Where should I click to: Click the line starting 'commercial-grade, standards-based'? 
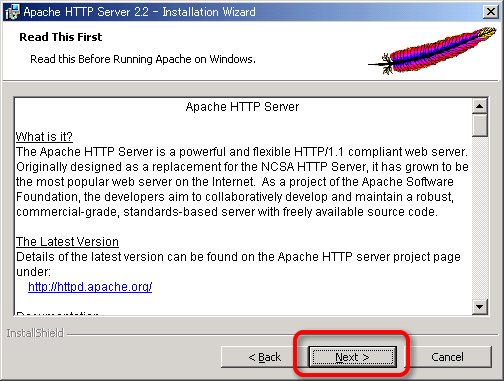point(227,212)
